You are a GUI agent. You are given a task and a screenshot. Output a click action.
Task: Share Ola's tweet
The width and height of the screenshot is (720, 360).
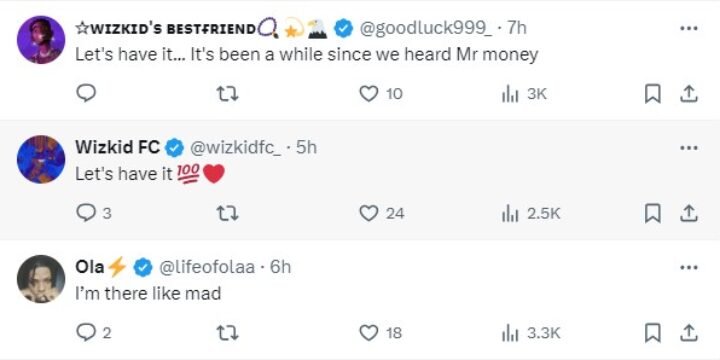click(688, 333)
